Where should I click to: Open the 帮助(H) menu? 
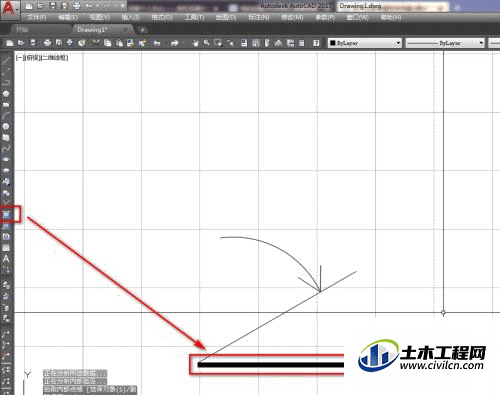coord(391,17)
